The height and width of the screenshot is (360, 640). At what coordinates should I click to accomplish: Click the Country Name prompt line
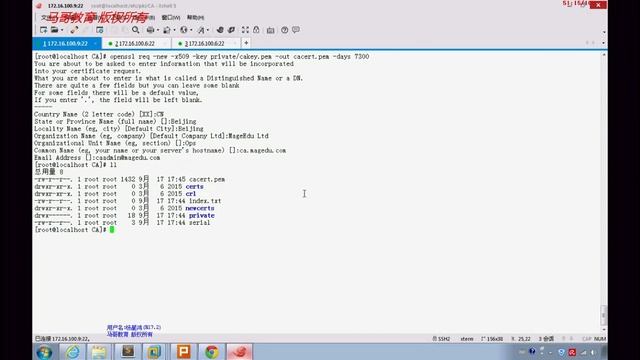tap(99, 114)
